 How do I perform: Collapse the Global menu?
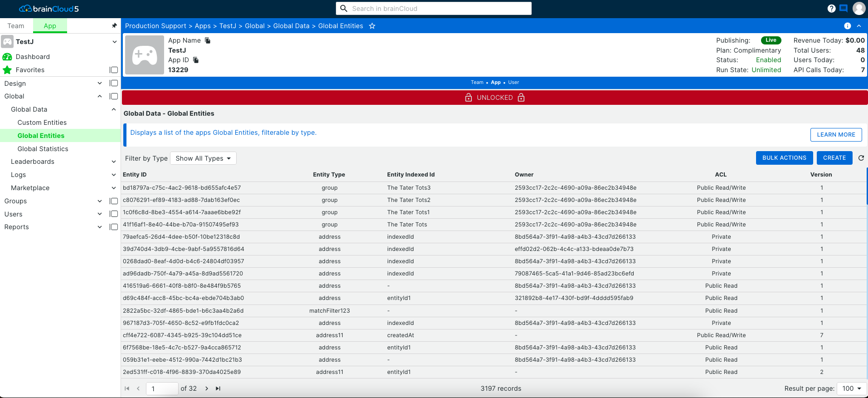(100, 96)
